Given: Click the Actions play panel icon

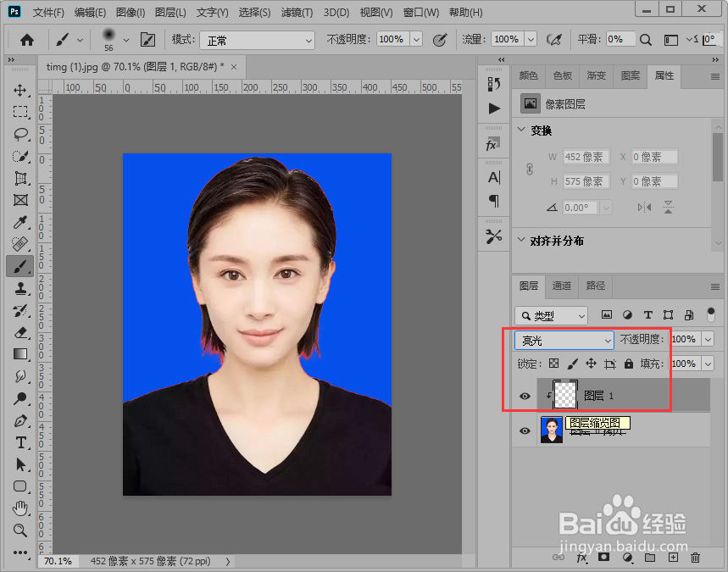Looking at the screenshot, I should tap(494, 108).
